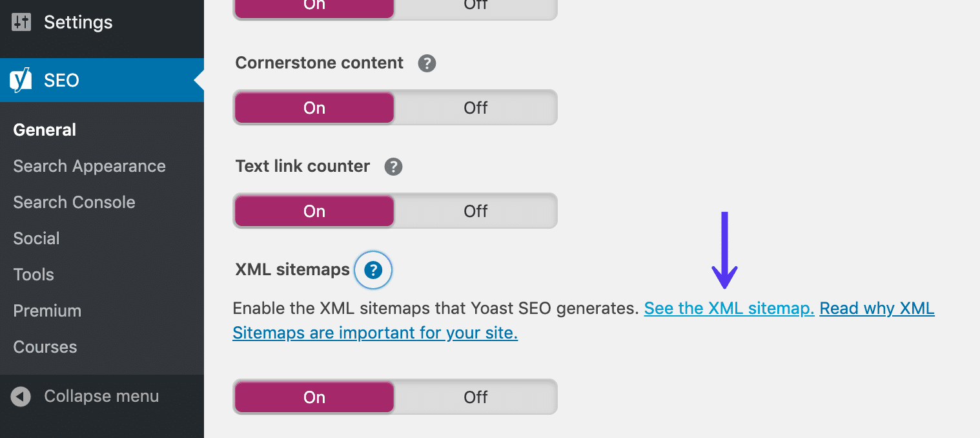This screenshot has width=980, height=438.
Task: Navigate to the Search Console page
Action: click(74, 202)
